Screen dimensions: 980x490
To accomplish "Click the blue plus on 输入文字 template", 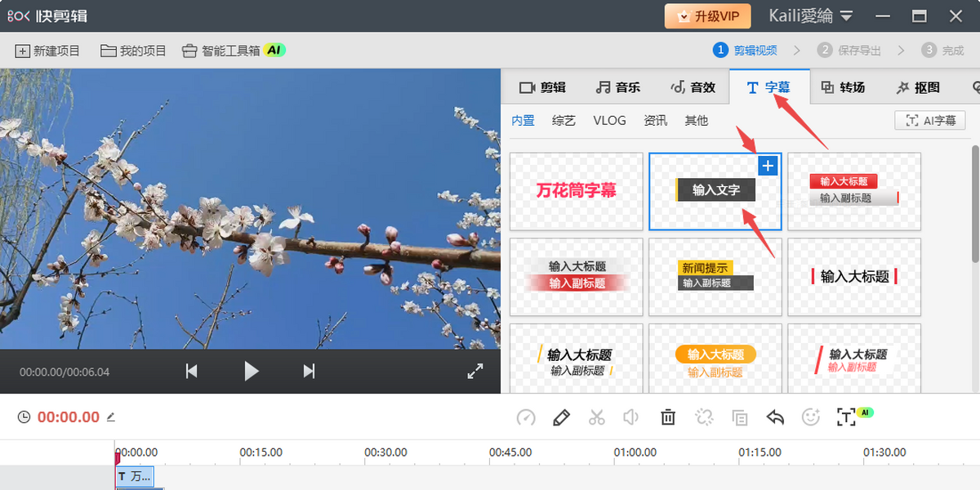I will tap(768, 166).
